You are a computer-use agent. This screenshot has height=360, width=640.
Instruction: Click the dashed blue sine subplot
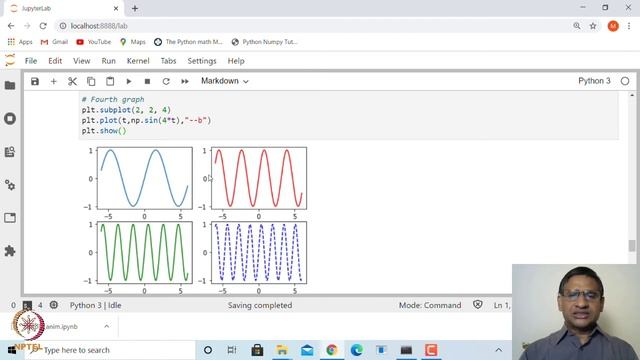(259, 252)
